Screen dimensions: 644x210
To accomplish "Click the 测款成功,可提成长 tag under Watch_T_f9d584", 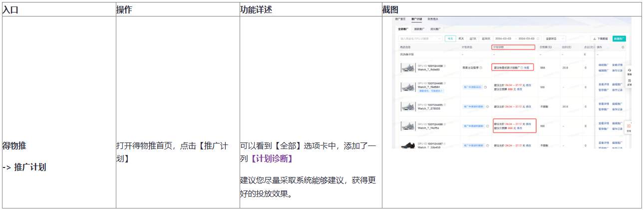I will (x=431, y=91).
